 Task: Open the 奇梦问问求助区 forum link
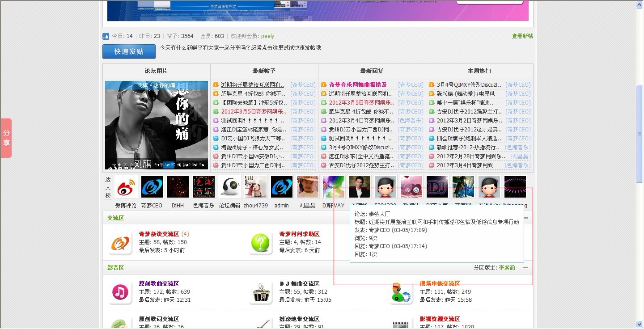[x=300, y=234]
